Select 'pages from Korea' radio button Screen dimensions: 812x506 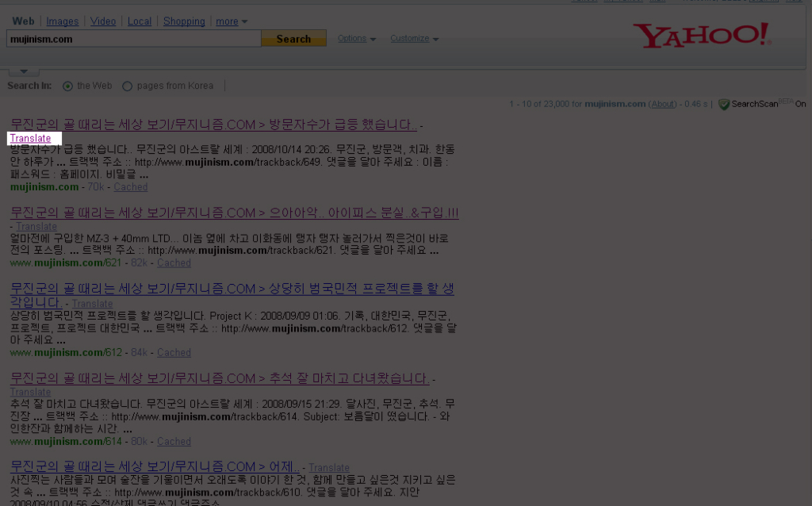[128, 86]
